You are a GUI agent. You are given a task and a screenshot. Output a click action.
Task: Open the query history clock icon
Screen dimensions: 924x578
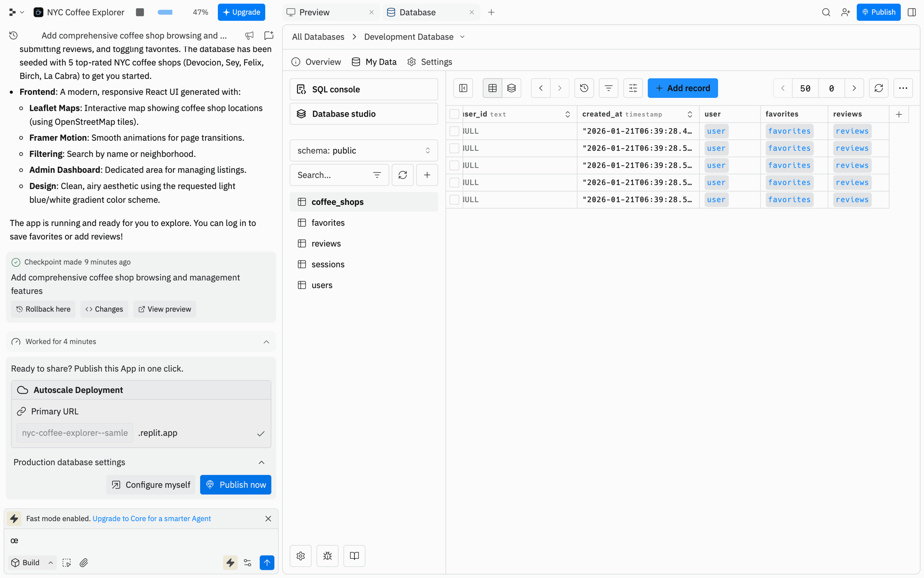(584, 88)
